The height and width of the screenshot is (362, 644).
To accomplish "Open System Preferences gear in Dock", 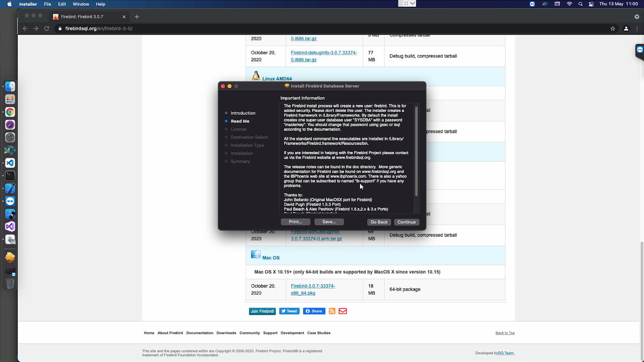I will (x=10, y=137).
